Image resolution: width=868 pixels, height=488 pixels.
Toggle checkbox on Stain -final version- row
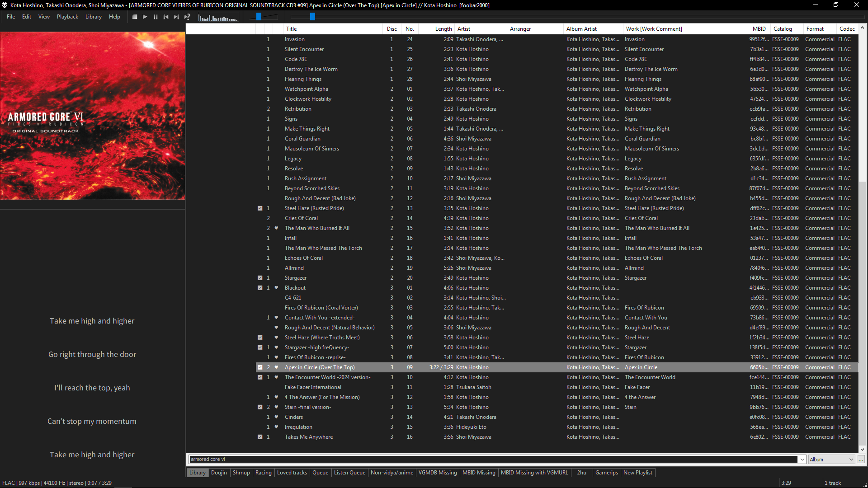coord(260,407)
